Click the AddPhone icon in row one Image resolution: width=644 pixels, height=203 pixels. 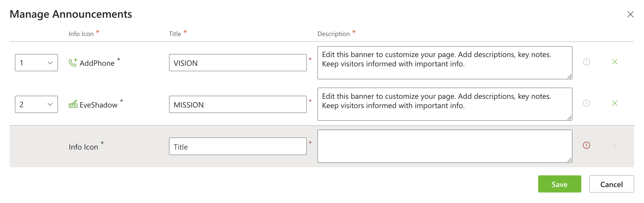tap(73, 62)
